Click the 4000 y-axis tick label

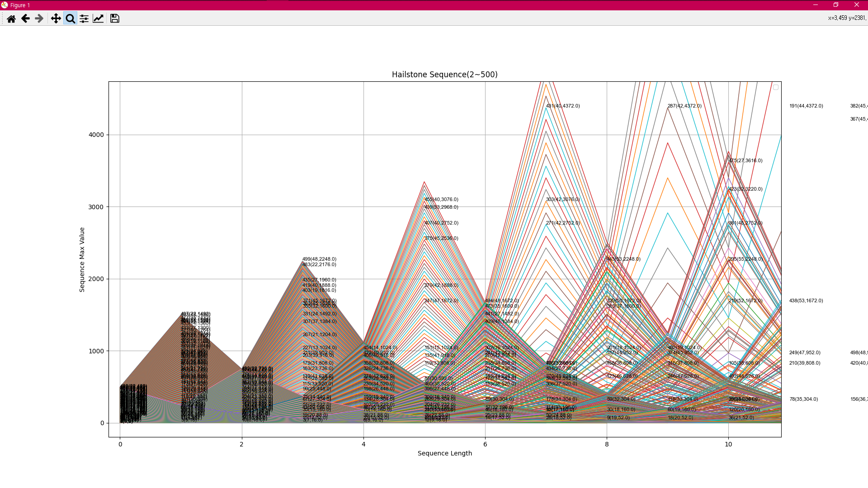[x=96, y=135]
